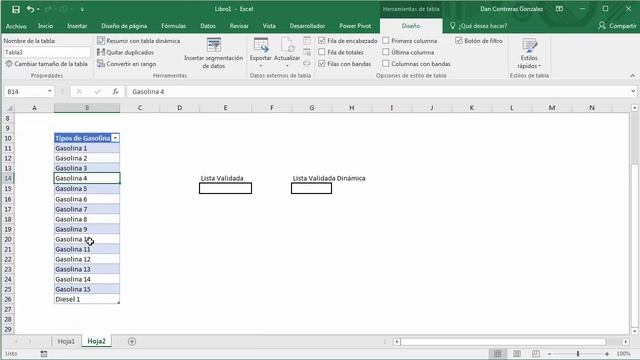Click the table name field Tabla3
Image resolution: width=640 pixels, height=360 pixels.
pyautogui.click(x=47, y=52)
